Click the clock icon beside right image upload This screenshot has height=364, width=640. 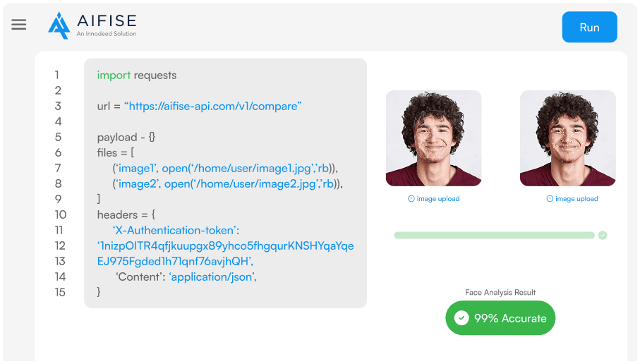coord(550,199)
